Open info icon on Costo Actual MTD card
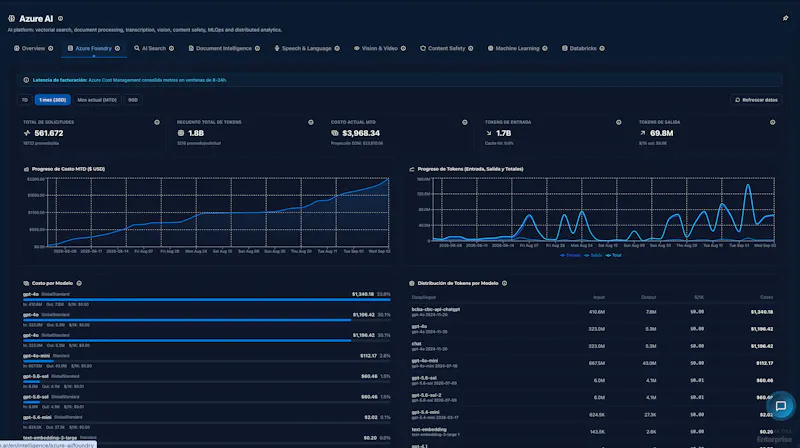The height and width of the screenshot is (448, 800). [465, 122]
